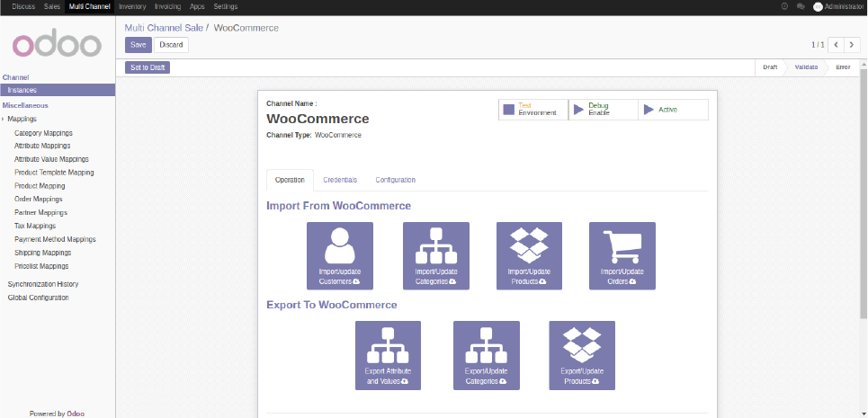868x418 pixels.
Task: Switch to the Operation tab
Action: tap(290, 181)
